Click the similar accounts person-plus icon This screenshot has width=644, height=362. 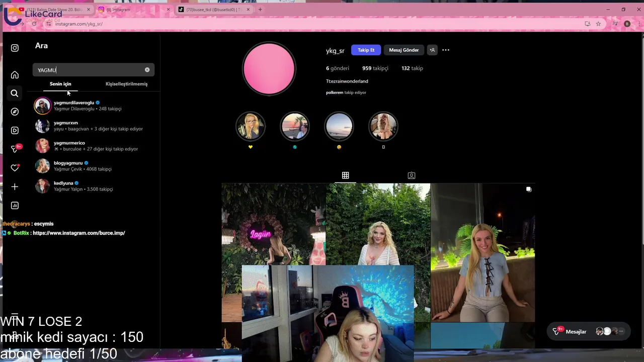click(432, 50)
